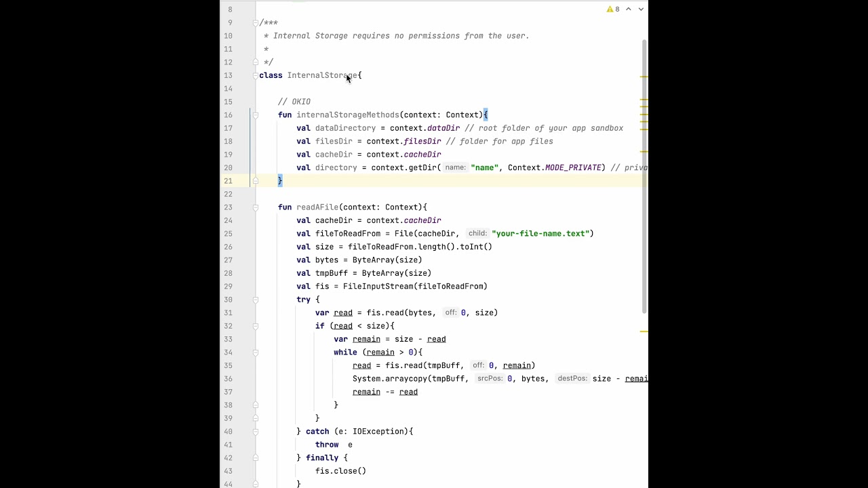This screenshot has width=868, height=488.
Task: Click the srcPos: parameter hint
Action: pyautogui.click(x=490, y=378)
